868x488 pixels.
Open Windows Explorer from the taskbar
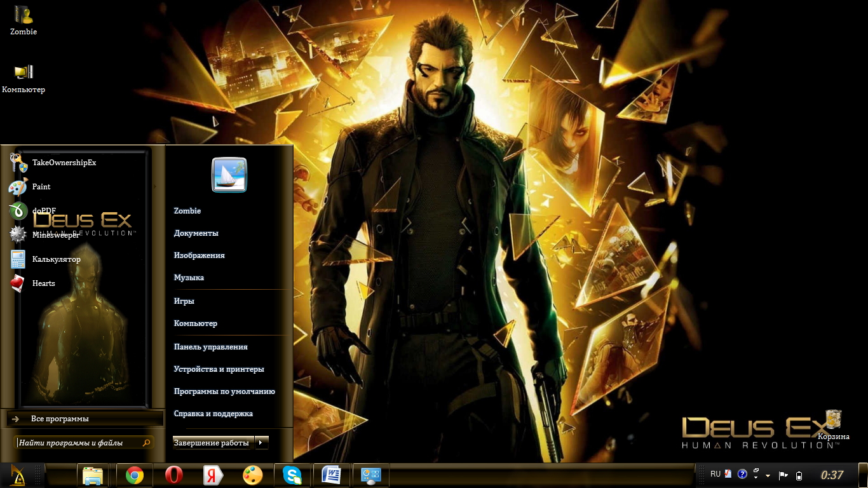[x=93, y=475]
